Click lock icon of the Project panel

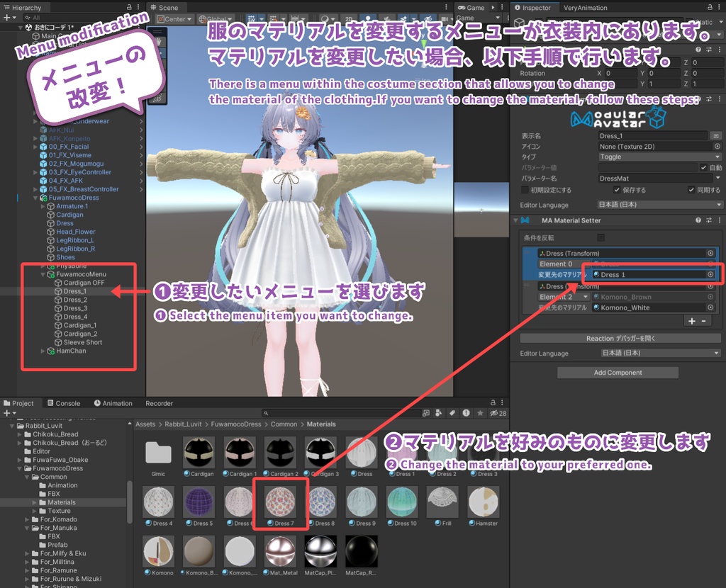(x=493, y=402)
